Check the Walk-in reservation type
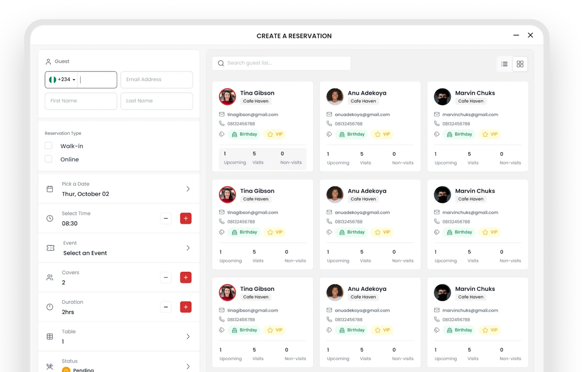The height and width of the screenshot is (372, 588). 48,146
